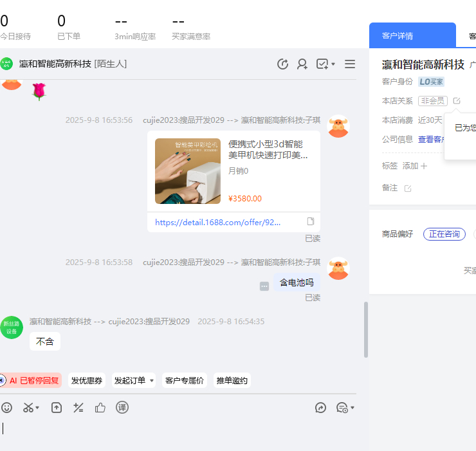
Task: Open the detail.1688.com product link
Action: tap(218, 222)
